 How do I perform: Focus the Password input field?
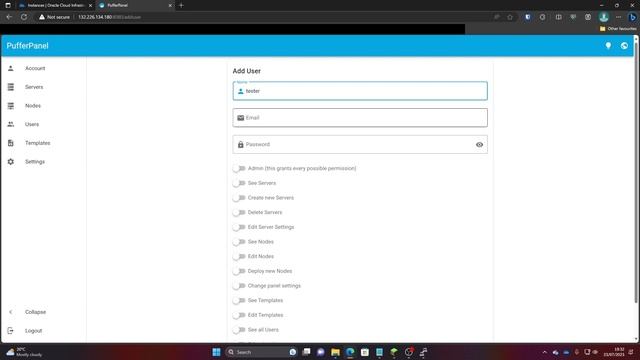click(x=360, y=144)
